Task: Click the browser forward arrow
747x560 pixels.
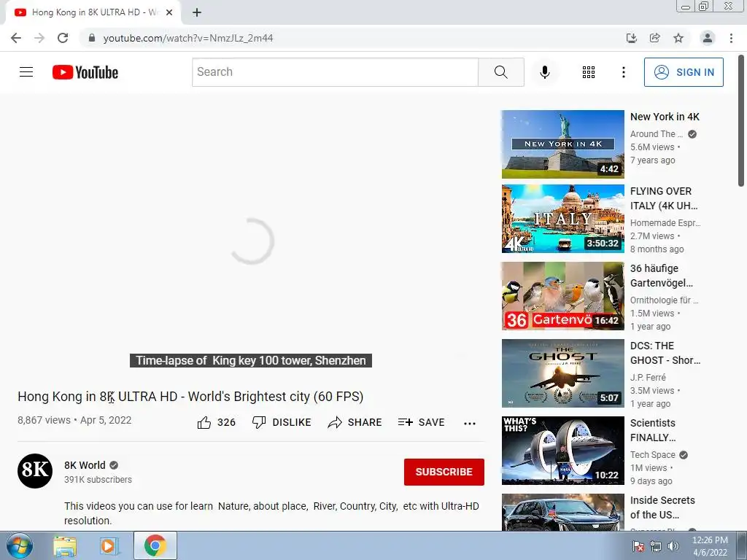Action: pos(39,38)
